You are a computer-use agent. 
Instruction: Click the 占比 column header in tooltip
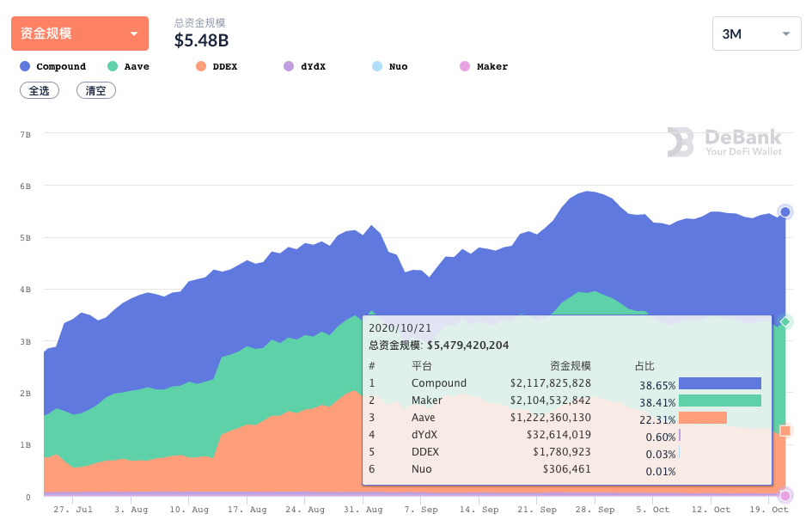(644, 366)
